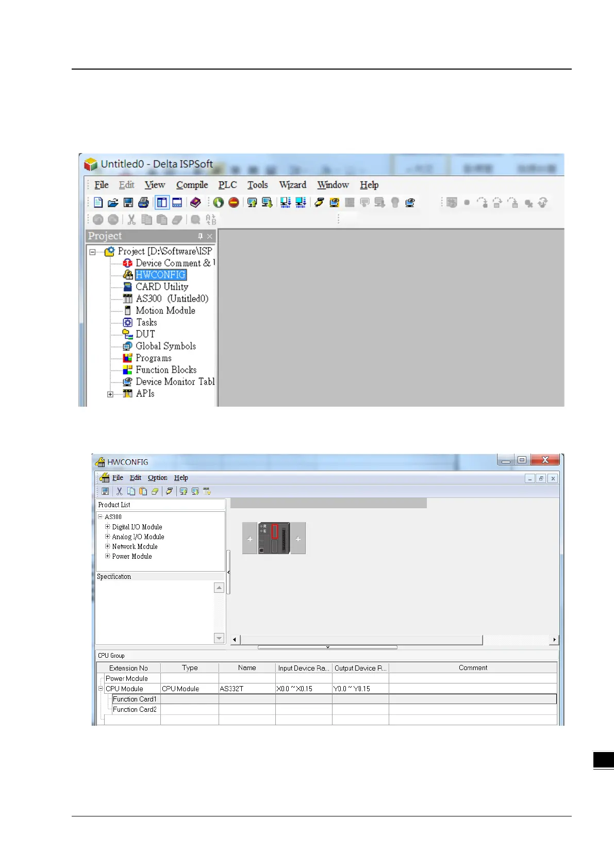Click the Print icon in main toolbar
This screenshot has width=614, height=868.
[x=143, y=203]
